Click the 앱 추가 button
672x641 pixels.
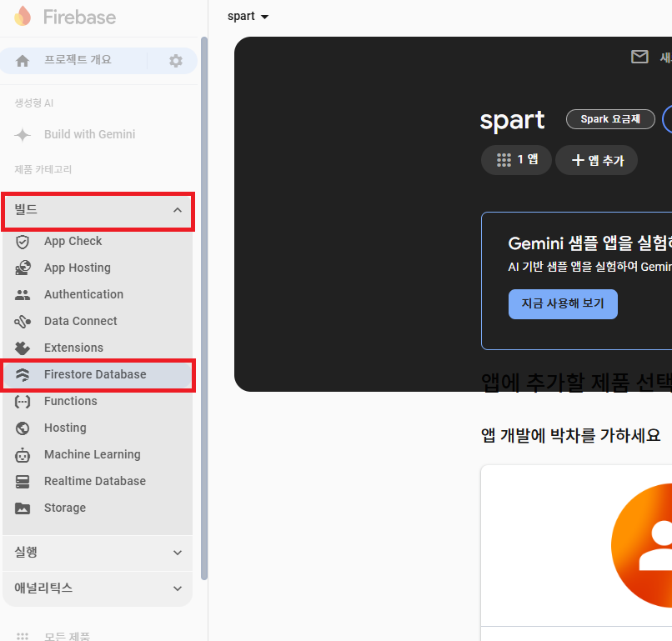(596, 160)
